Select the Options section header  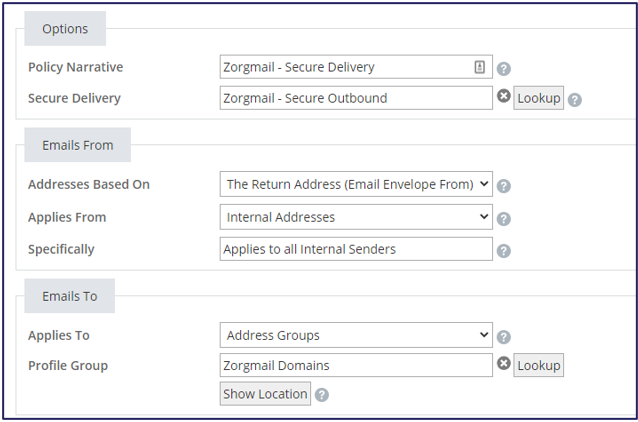click(x=65, y=29)
